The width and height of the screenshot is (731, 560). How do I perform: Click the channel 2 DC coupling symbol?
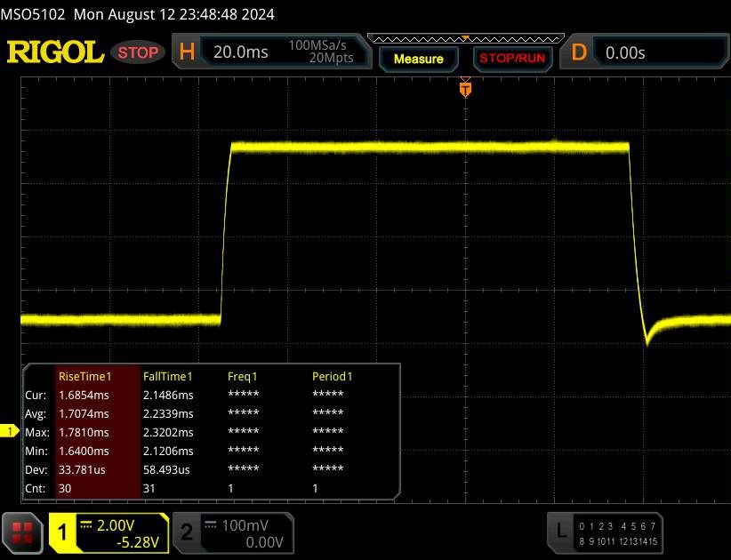[x=210, y=524]
